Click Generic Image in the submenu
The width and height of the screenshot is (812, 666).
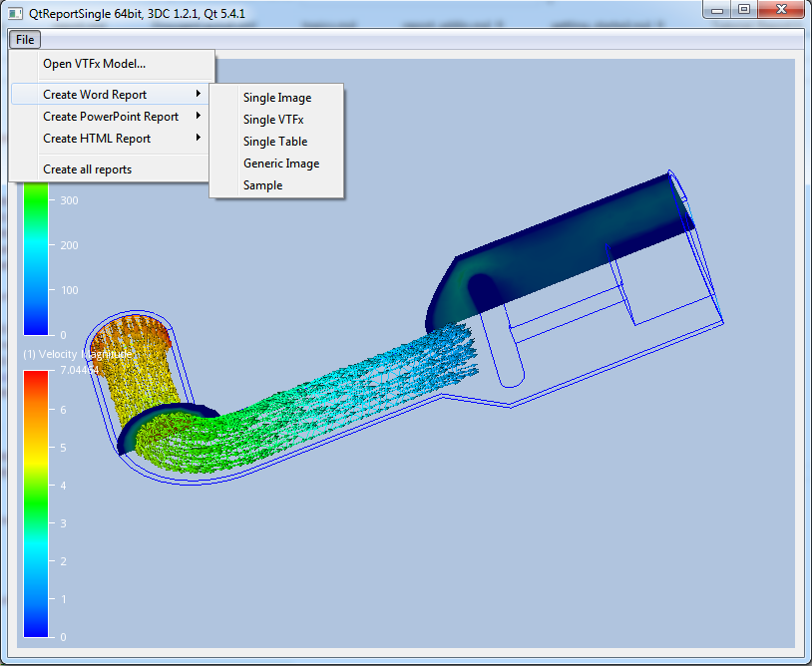click(281, 164)
